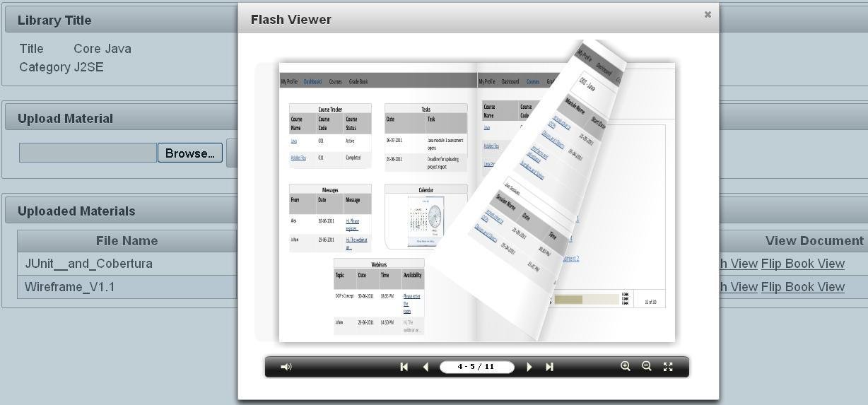Select file name JUnit__and_Cobertura
This screenshot has height=405, width=868.
[x=88, y=264]
